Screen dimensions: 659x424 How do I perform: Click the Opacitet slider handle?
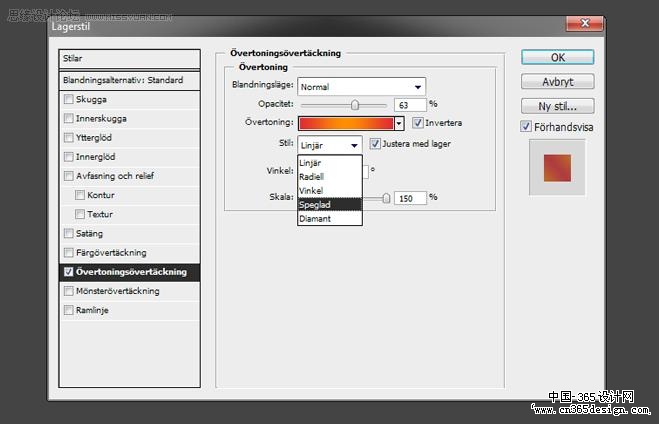pos(355,105)
